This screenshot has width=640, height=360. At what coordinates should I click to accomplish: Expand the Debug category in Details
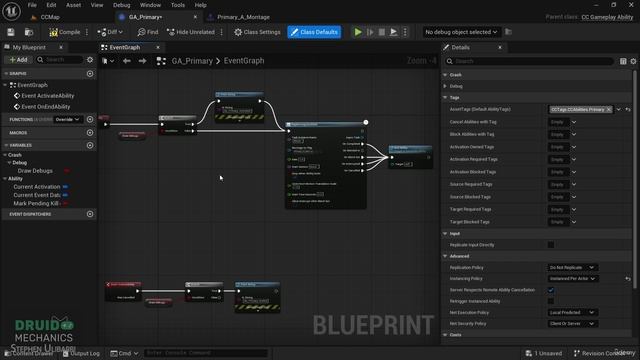[x=445, y=86]
